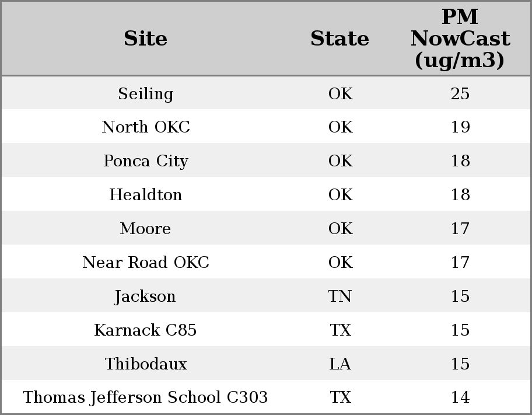Select the North OKC site cell
The height and width of the screenshot is (415, 532).
tap(145, 127)
